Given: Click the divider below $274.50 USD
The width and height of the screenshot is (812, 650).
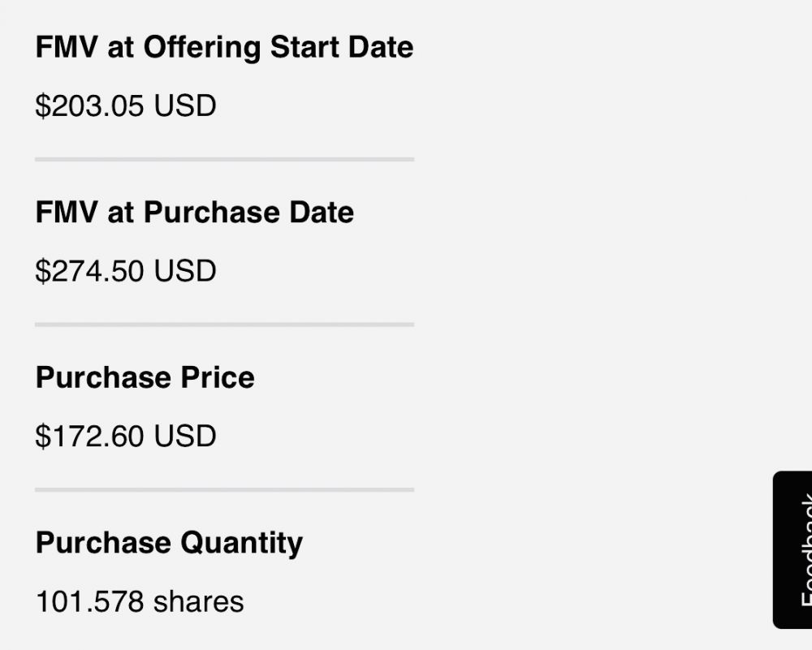Looking at the screenshot, I should (x=224, y=325).
